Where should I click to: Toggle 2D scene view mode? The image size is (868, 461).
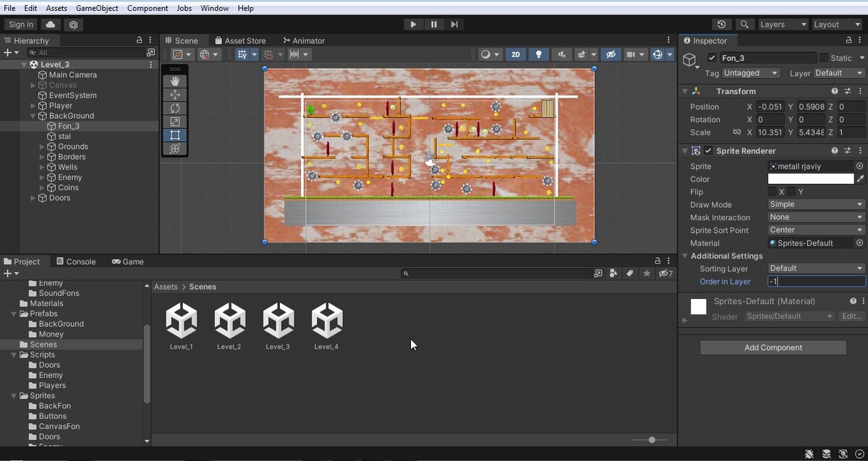pos(515,54)
